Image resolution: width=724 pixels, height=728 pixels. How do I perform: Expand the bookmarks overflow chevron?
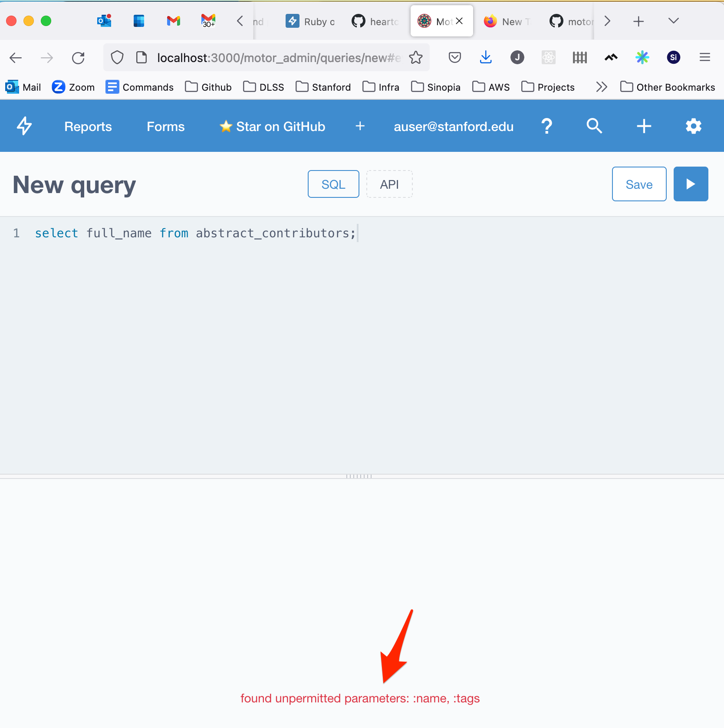(602, 87)
